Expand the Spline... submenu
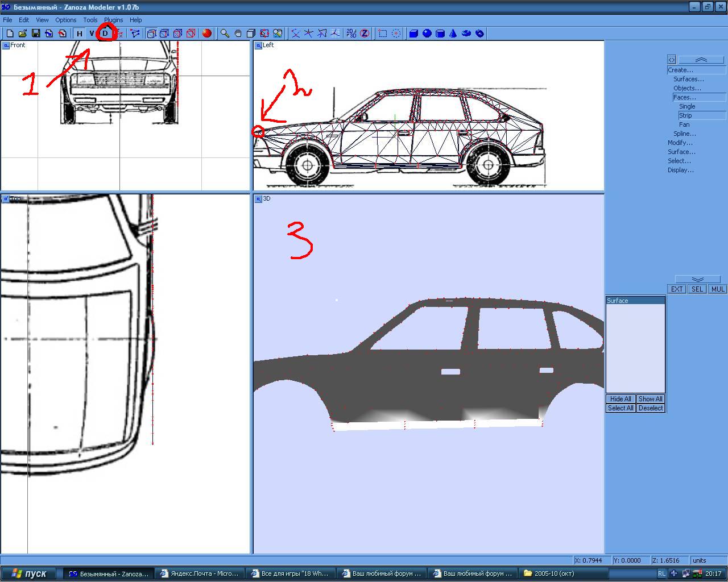Image resolution: width=728 pixels, height=582 pixels. click(x=685, y=134)
